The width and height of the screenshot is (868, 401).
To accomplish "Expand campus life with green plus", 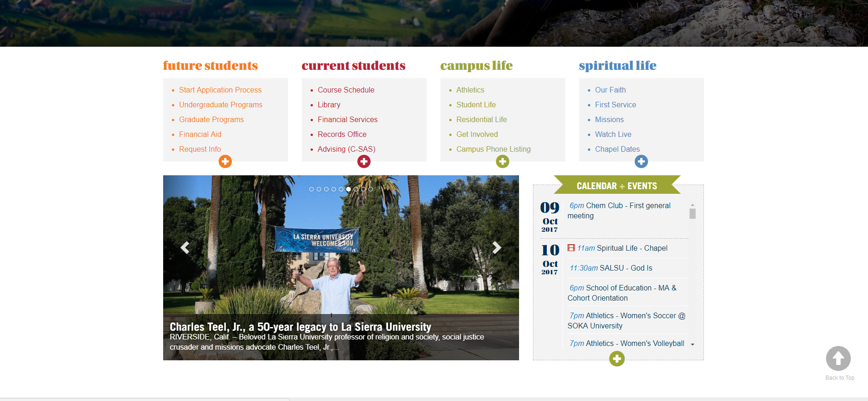I will 502,161.
